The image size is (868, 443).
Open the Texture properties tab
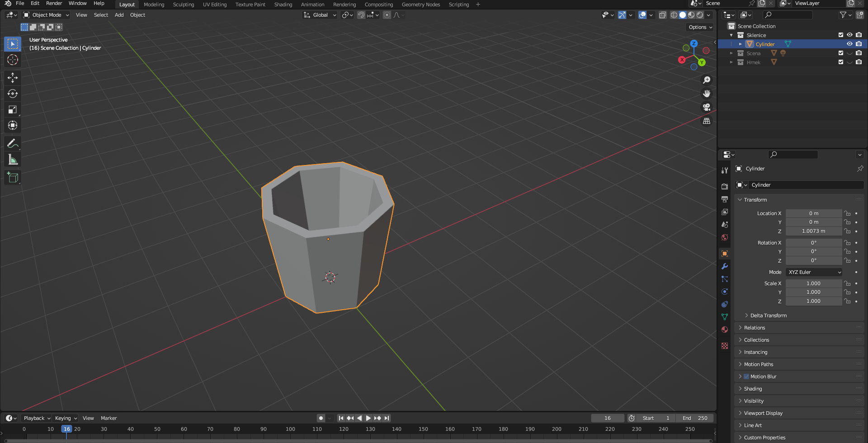(725, 346)
